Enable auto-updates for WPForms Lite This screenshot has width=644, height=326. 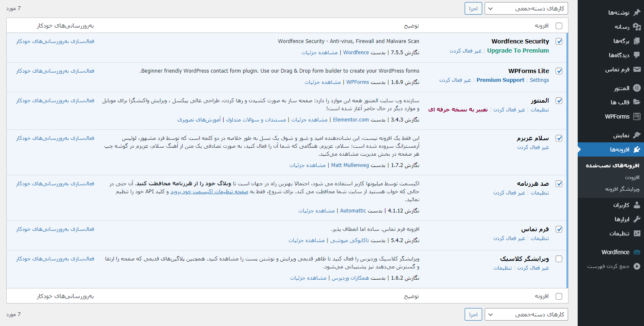tap(55, 71)
